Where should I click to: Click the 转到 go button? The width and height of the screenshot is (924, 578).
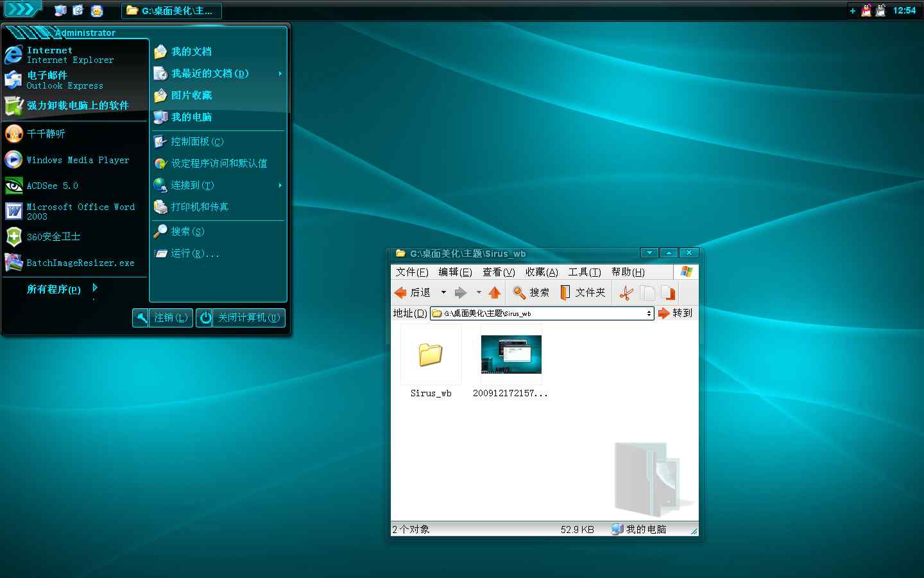pyautogui.click(x=676, y=313)
